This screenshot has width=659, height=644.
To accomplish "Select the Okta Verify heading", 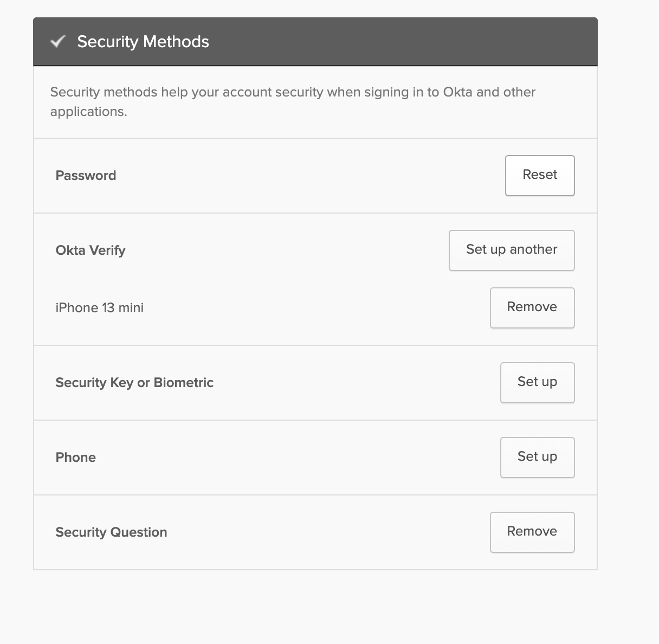I will (91, 250).
